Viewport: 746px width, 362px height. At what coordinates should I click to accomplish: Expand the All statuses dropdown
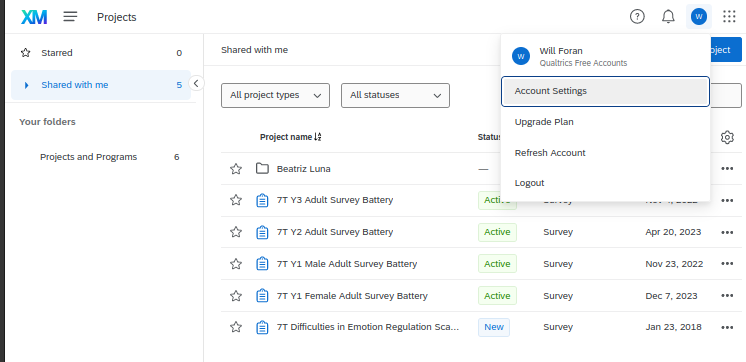(x=395, y=95)
